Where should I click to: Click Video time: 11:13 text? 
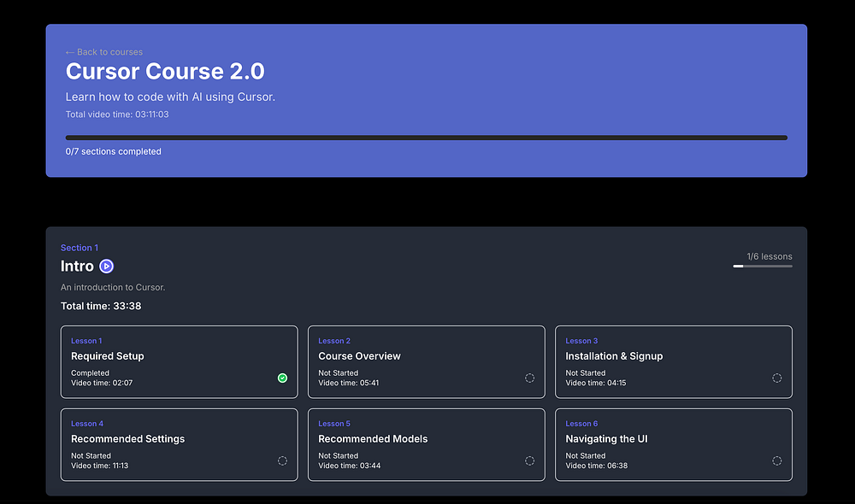100,466
